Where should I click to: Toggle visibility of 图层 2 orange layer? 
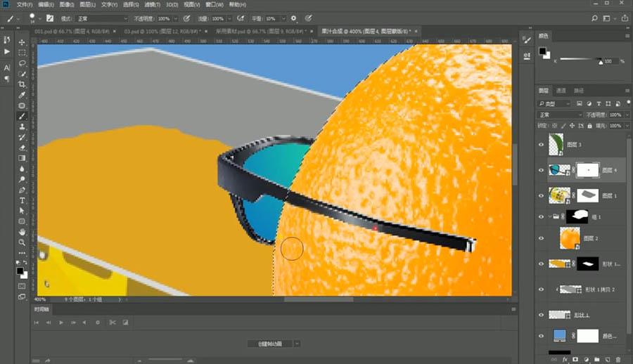tap(541, 239)
